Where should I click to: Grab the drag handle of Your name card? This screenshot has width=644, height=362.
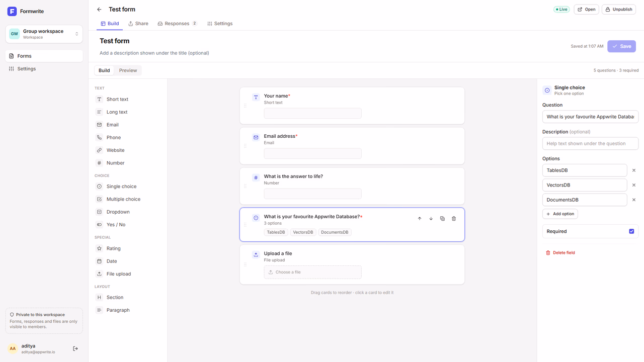pos(245,106)
